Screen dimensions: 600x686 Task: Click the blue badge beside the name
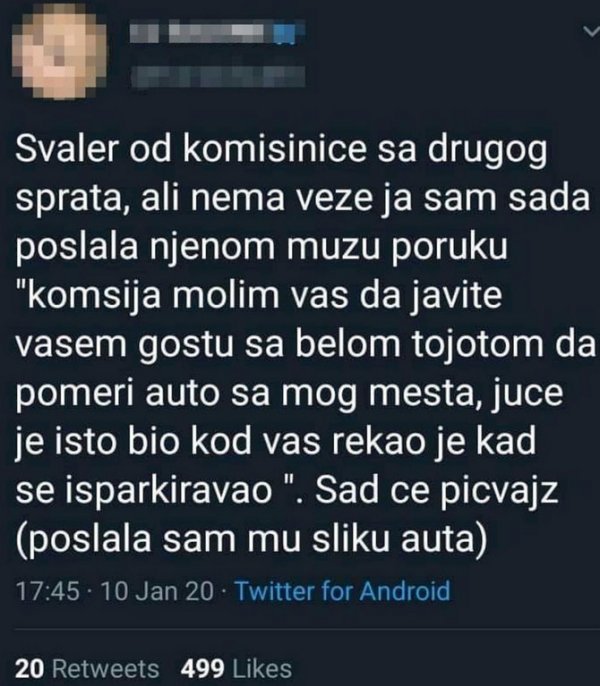coord(285,34)
